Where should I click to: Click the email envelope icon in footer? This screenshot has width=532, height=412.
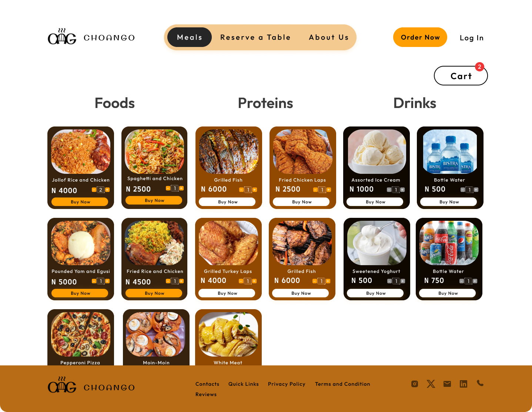(x=447, y=384)
